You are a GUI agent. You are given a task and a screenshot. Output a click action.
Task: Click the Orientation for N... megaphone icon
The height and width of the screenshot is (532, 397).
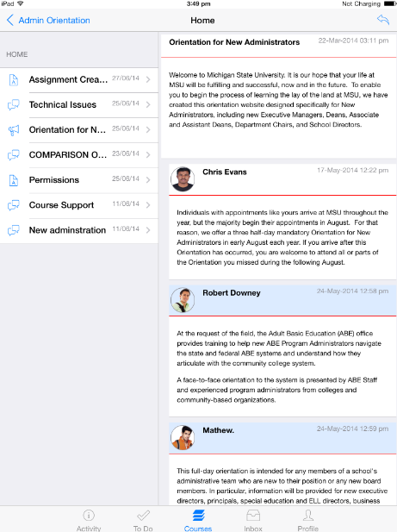pyautogui.click(x=14, y=130)
